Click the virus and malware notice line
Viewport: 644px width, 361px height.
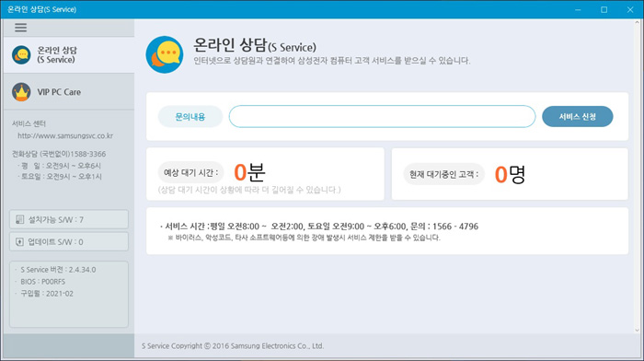pos(304,238)
